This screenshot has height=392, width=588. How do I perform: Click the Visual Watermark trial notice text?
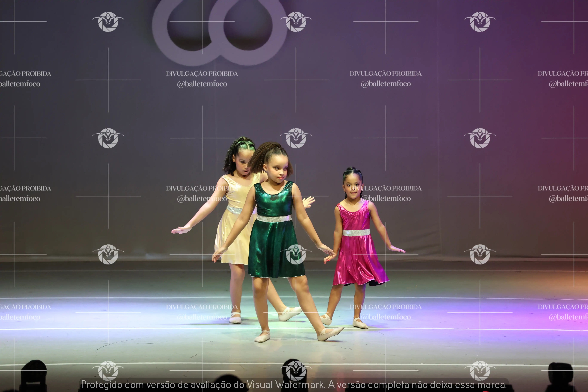point(294,384)
